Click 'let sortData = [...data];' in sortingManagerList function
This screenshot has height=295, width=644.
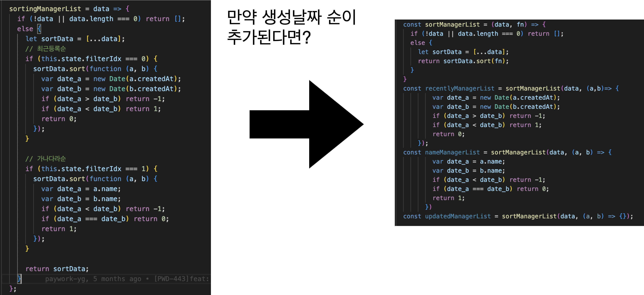(75, 39)
